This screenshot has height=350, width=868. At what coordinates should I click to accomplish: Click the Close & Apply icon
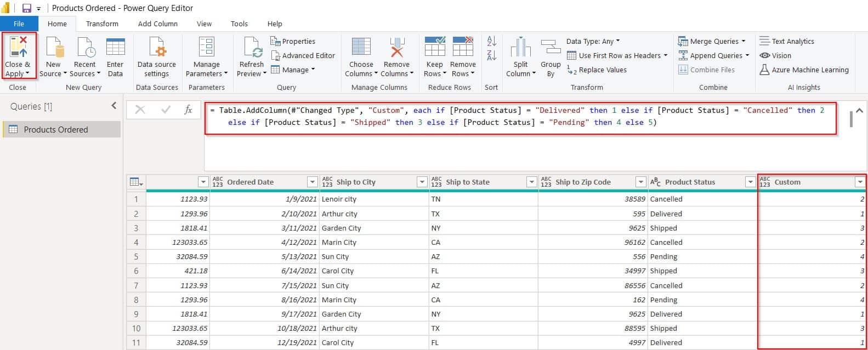(19, 47)
